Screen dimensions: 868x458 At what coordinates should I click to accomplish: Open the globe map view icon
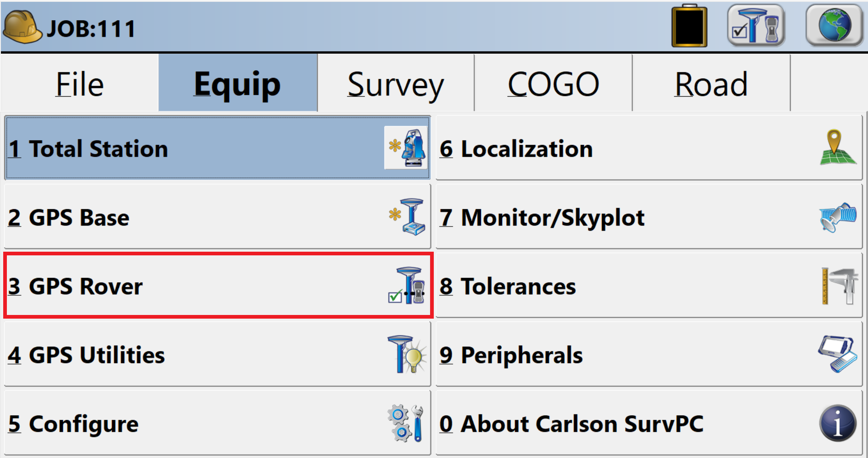click(834, 26)
